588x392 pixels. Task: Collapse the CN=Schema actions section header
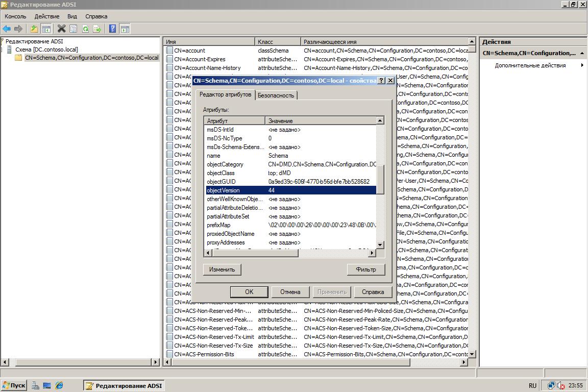point(582,53)
